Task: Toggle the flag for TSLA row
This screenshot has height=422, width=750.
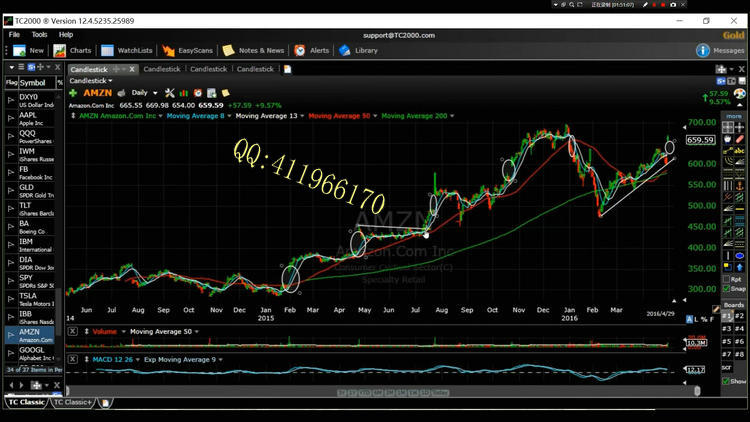Action: [x=11, y=299]
